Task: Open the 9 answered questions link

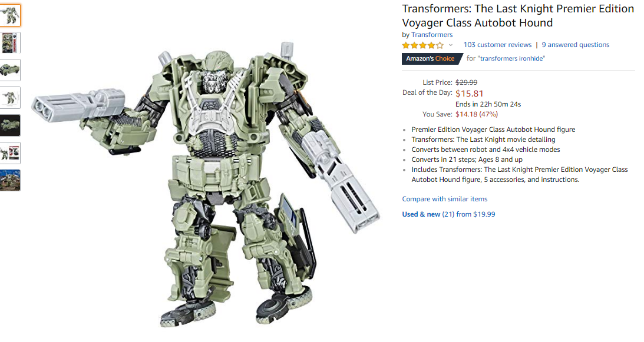Action: [576, 45]
